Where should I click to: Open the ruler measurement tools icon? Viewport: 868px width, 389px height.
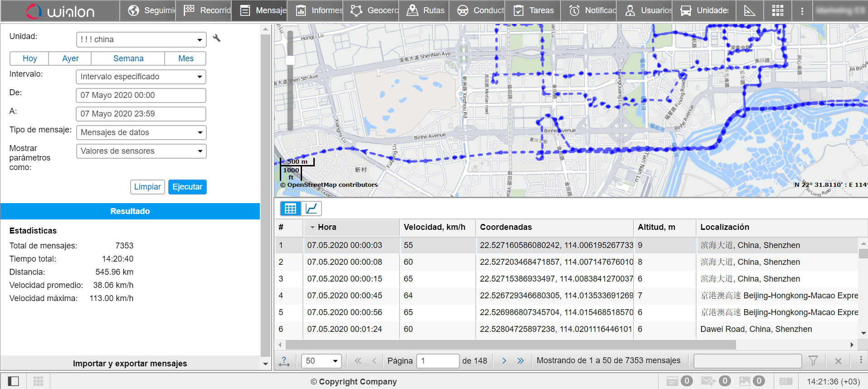[750, 10]
